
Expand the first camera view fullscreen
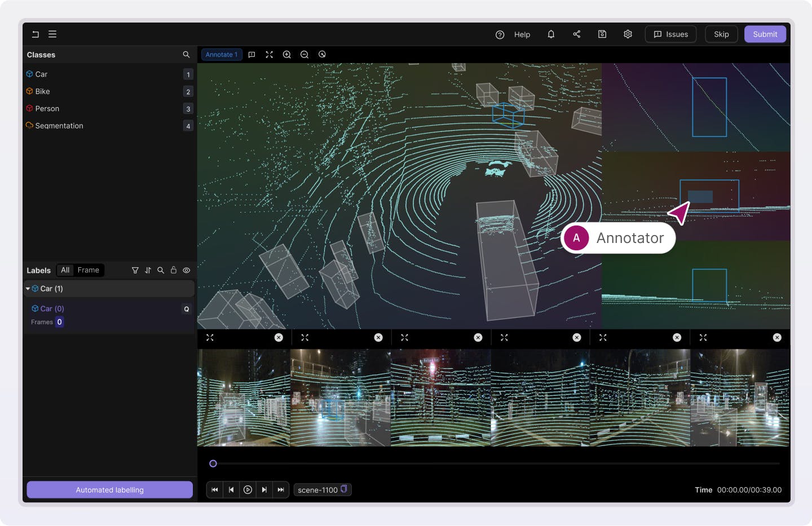click(210, 338)
